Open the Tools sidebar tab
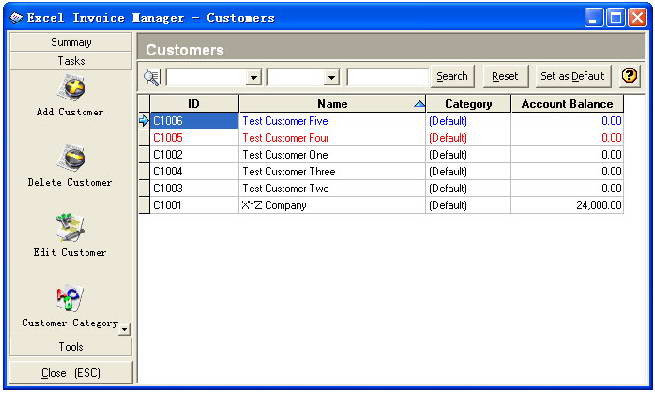The height and width of the screenshot is (393, 655). [71, 347]
